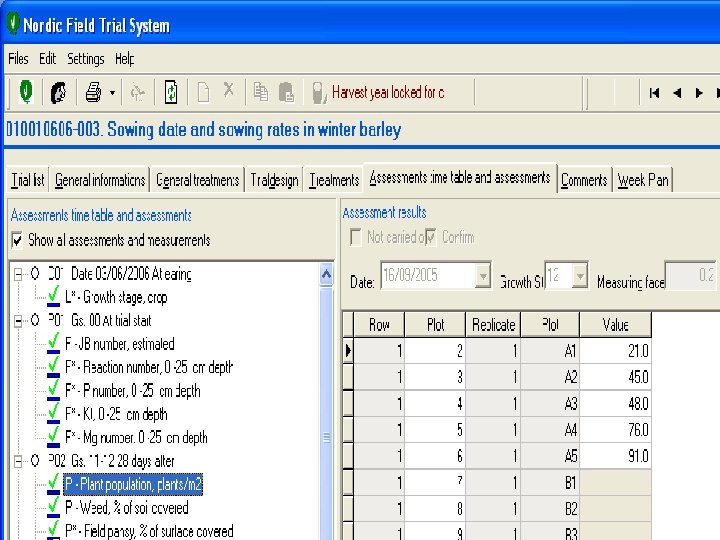This screenshot has height=540, width=720.
Task: Switch to the Comments tab
Action: pyautogui.click(x=584, y=180)
